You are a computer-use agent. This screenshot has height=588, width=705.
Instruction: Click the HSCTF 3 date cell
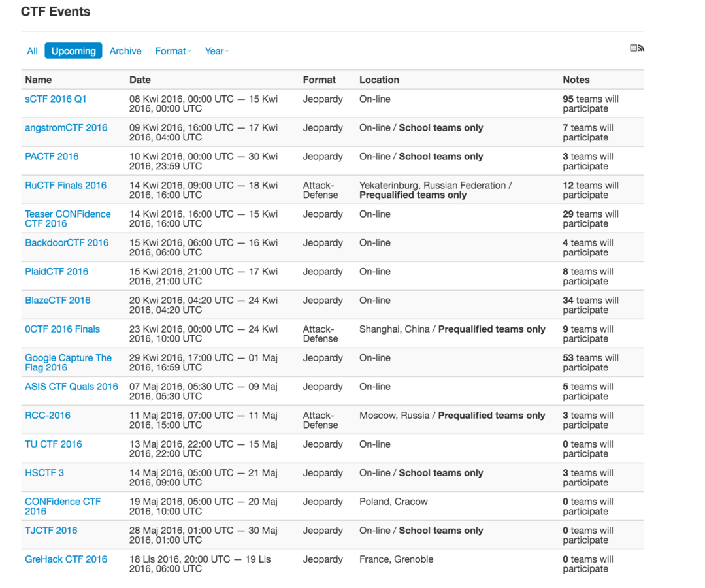click(203, 478)
